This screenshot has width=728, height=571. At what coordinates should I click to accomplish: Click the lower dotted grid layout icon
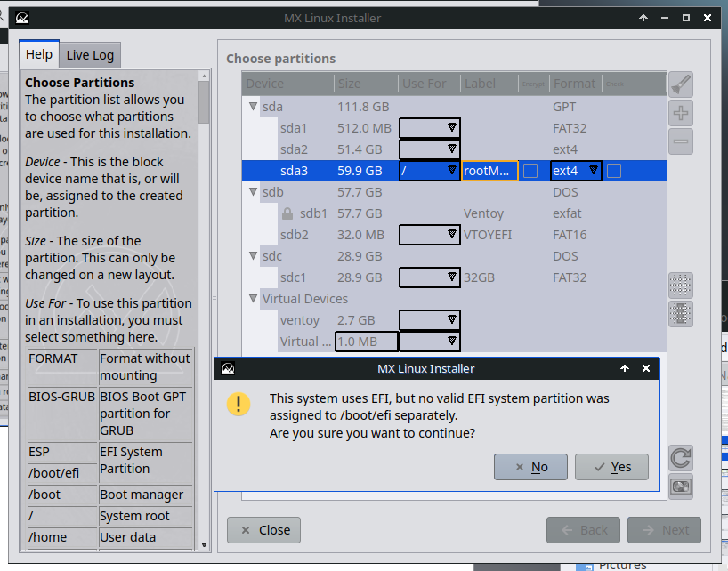[681, 314]
